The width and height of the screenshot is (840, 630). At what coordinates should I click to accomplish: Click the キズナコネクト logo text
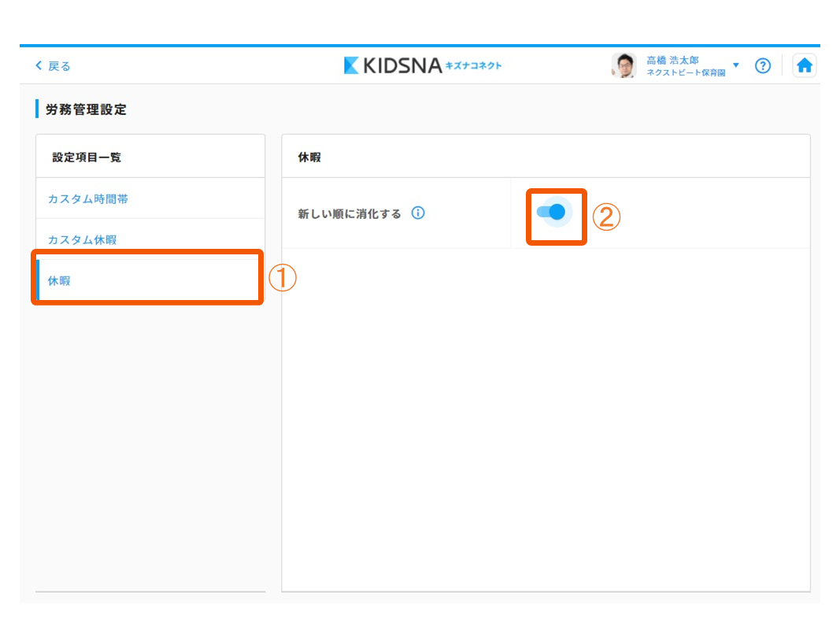(x=473, y=65)
